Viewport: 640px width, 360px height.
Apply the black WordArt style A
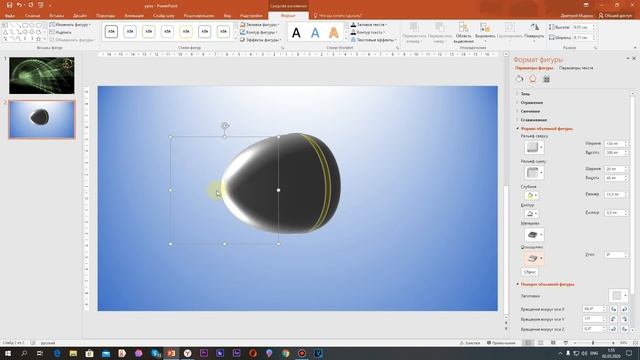[296, 33]
